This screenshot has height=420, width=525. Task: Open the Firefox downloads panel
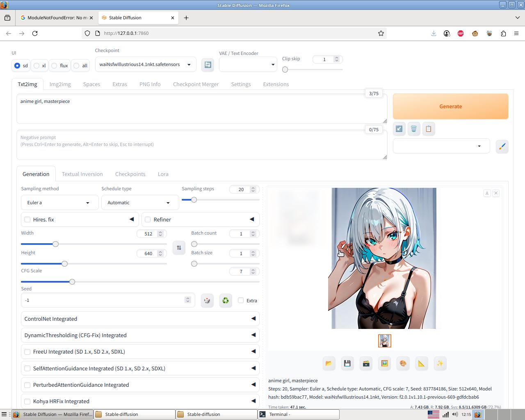434,33
